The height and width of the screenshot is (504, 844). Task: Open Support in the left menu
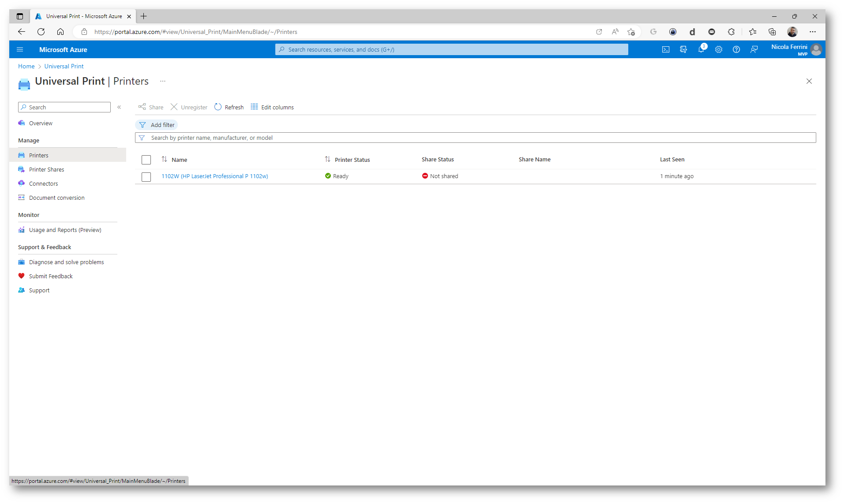[x=39, y=290]
